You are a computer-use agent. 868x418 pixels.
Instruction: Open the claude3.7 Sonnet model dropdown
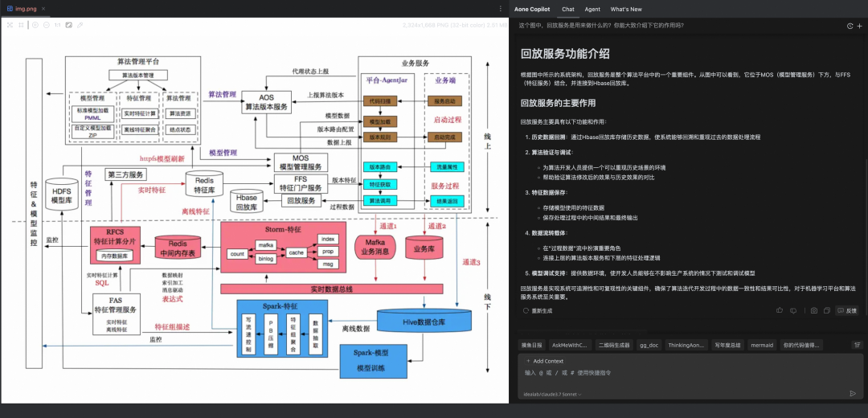click(x=552, y=395)
